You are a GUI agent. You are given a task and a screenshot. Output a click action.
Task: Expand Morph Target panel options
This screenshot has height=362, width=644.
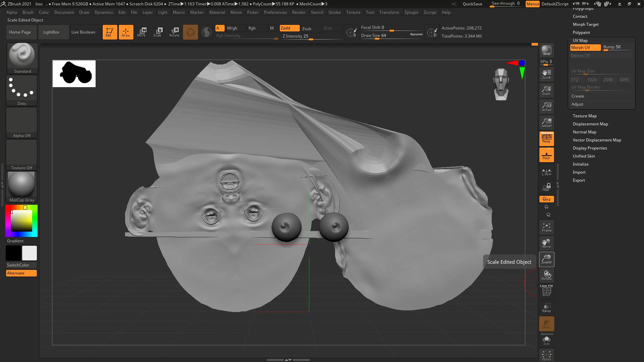pyautogui.click(x=585, y=24)
